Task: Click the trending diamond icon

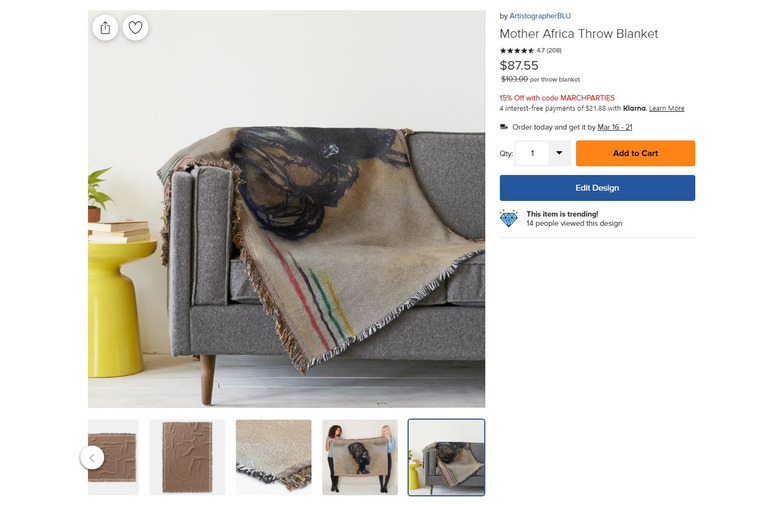Action: click(509, 218)
